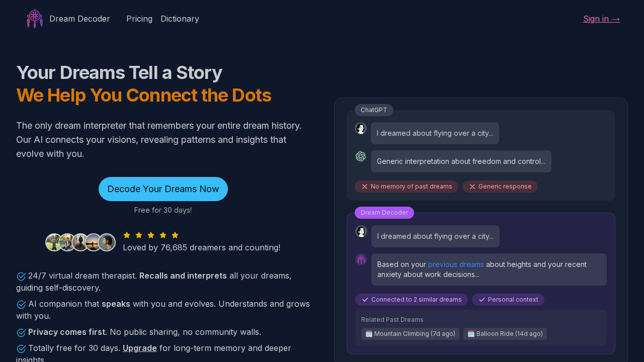644x362 pixels.
Task: Open the Pricing page
Action: coord(139,19)
